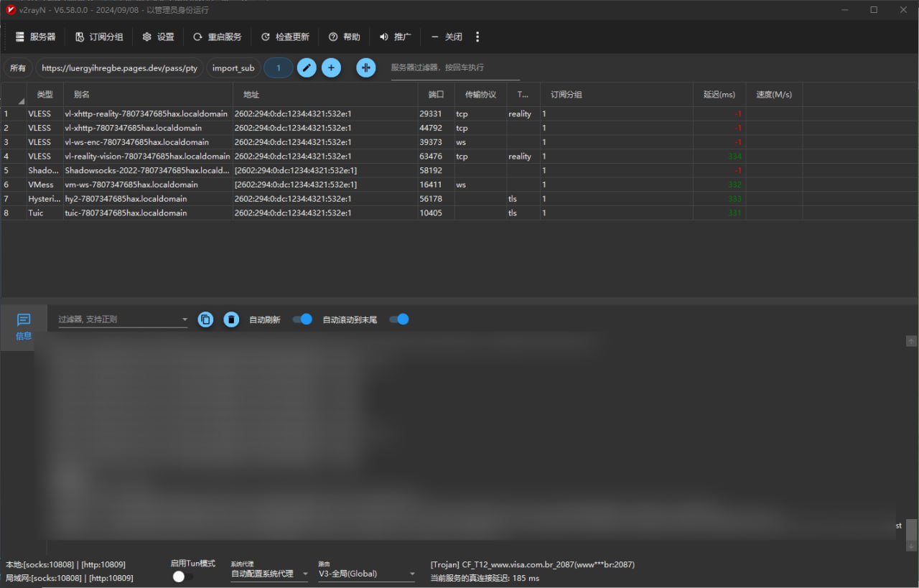Toggle the 自动滚动到末尾 auto-scroll switch

[x=398, y=319]
